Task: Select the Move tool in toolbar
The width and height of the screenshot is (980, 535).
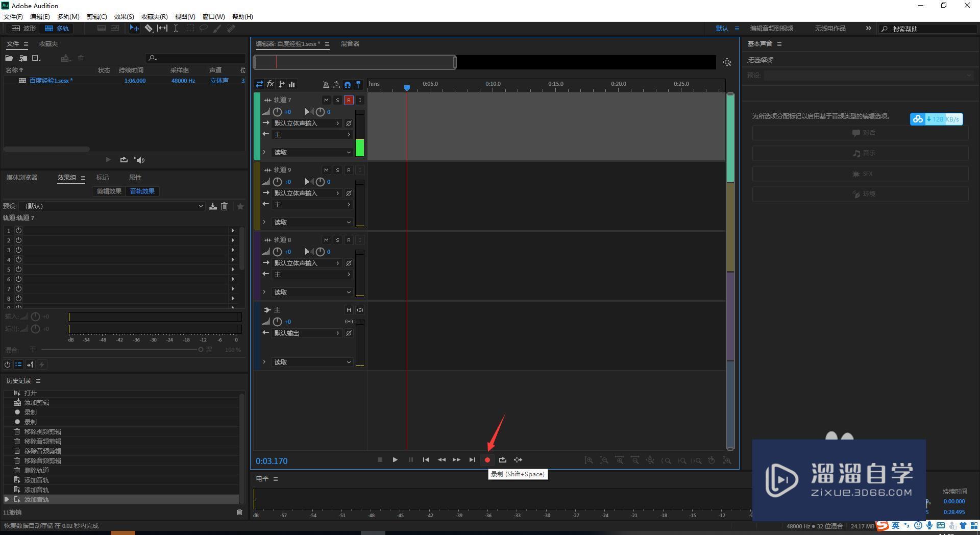Action: tap(134, 29)
